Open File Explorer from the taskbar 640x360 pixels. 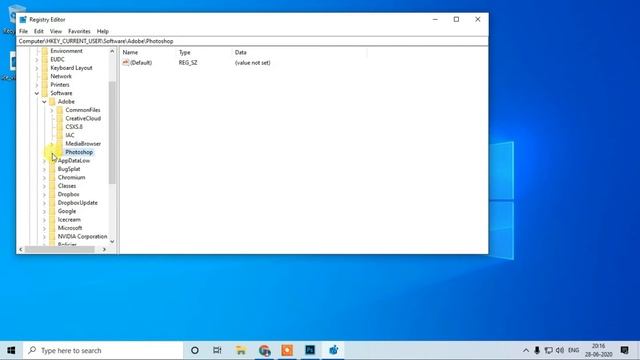pos(241,350)
